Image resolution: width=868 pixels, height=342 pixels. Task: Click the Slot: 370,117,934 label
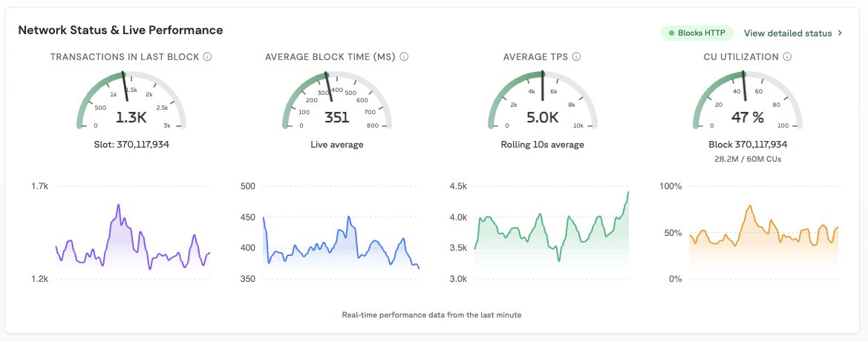[x=131, y=145]
